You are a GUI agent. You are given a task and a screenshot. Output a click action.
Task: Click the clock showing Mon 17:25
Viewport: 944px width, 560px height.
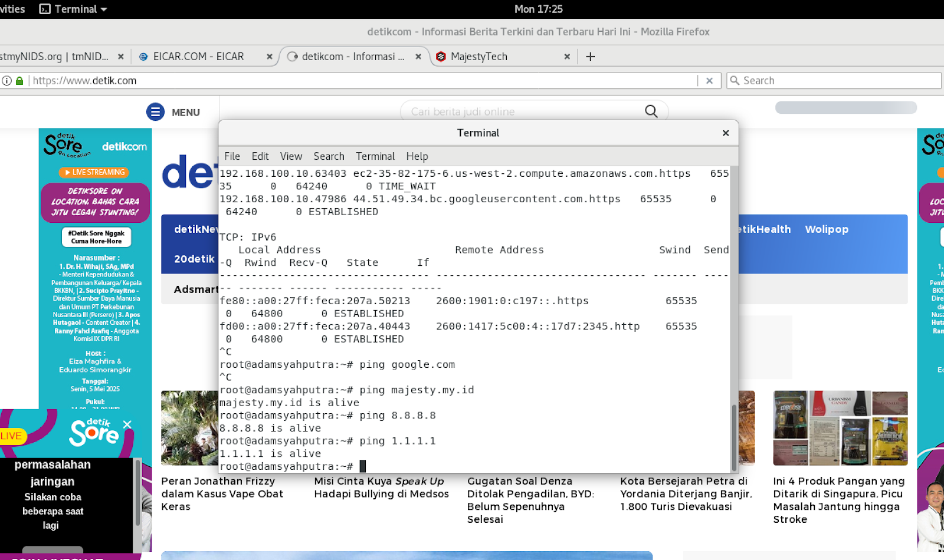[x=539, y=9]
